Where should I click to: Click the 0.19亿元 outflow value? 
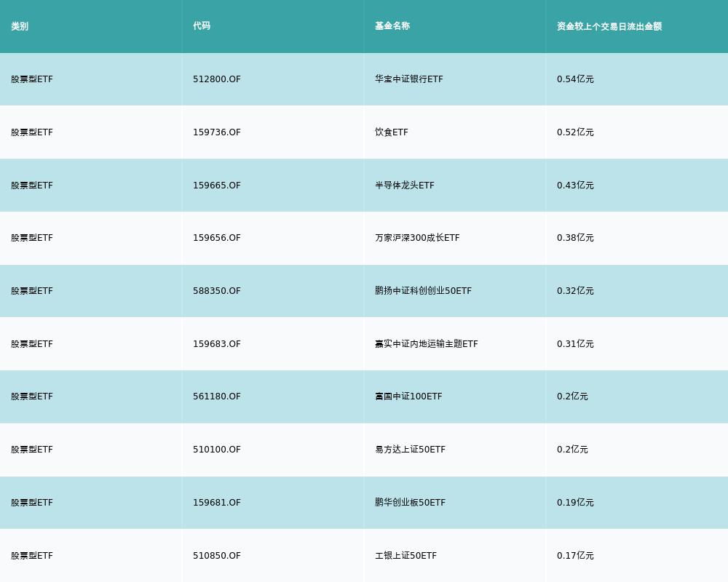click(x=575, y=502)
